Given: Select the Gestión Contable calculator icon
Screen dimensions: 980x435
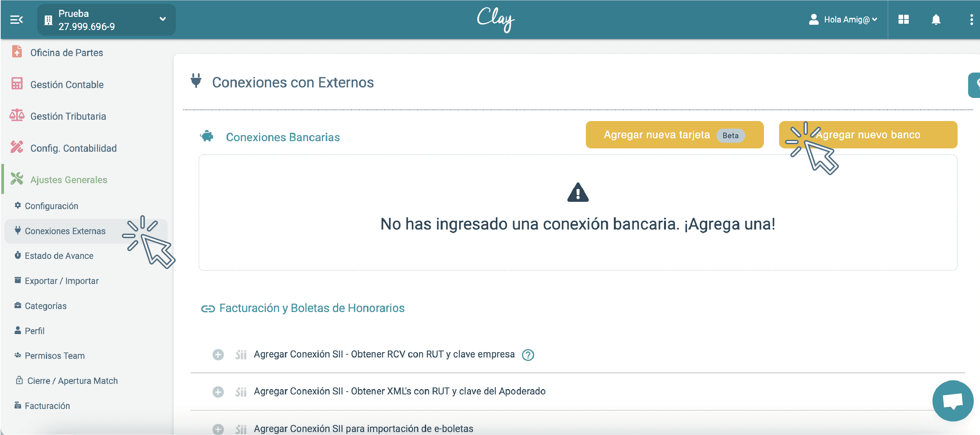Looking at the screenshot, I should point(17,84).
